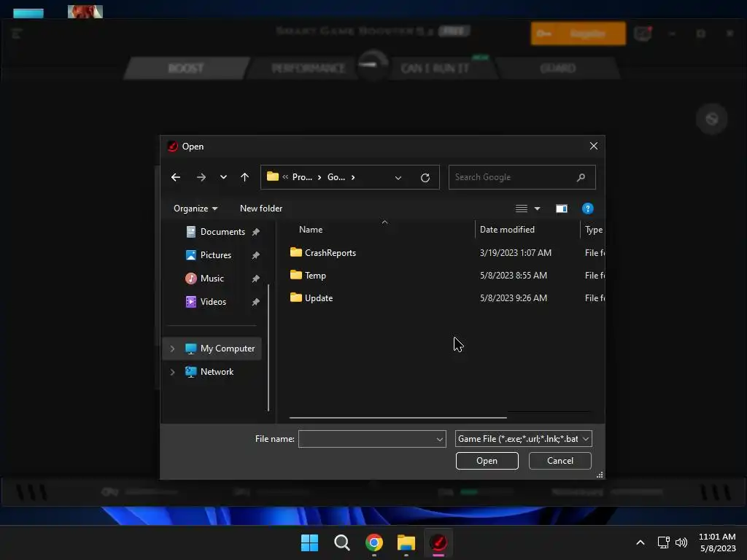Unpin Documents using its pin icon

[256, 232]
